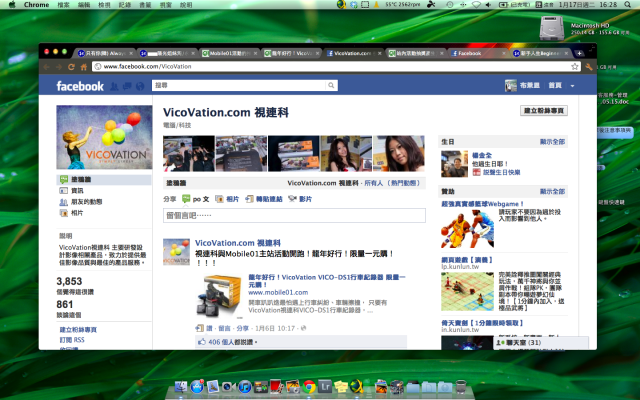640x400 pixels.
Task: Select the Wall item in page sidebar
Action: [x=104, y=179]
